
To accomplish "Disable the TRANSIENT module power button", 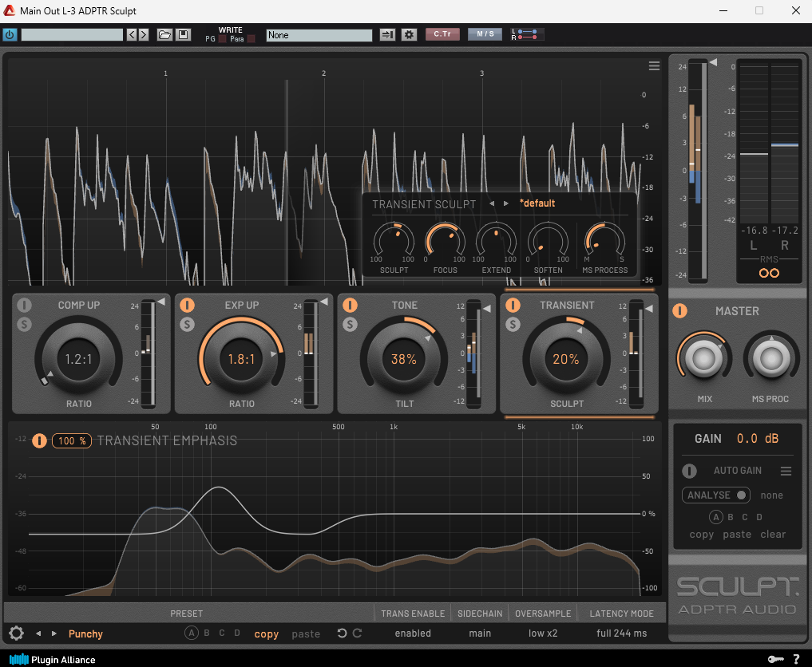I will click(x=513, y=306).
